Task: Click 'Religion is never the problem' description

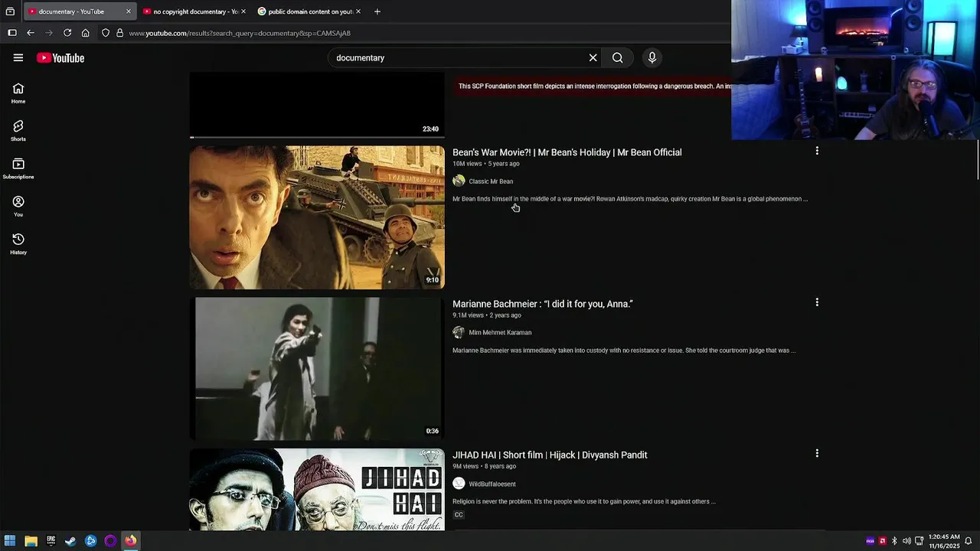Action: [x=584, y=501]
